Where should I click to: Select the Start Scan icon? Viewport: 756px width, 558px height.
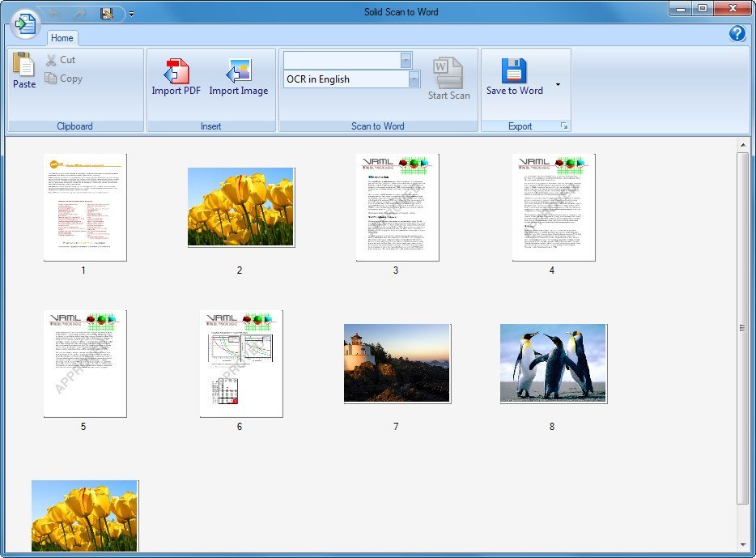pyautogui.click(x=448, y=73)
